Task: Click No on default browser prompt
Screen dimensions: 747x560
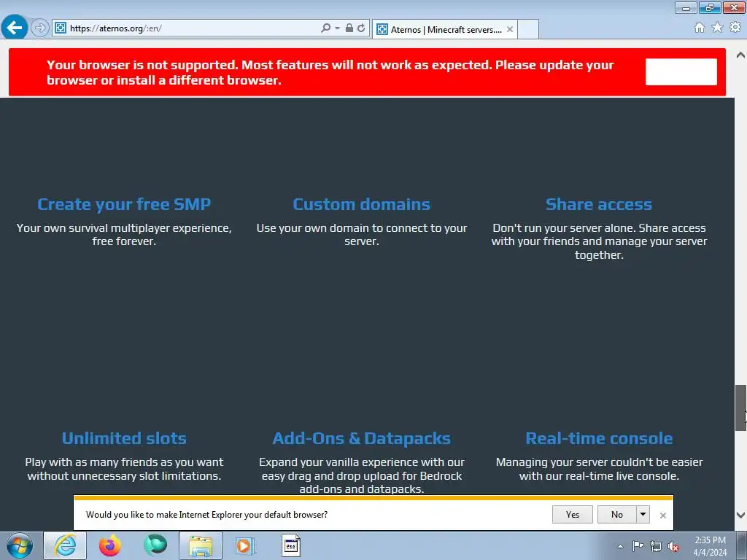Action: coord(617,514)
